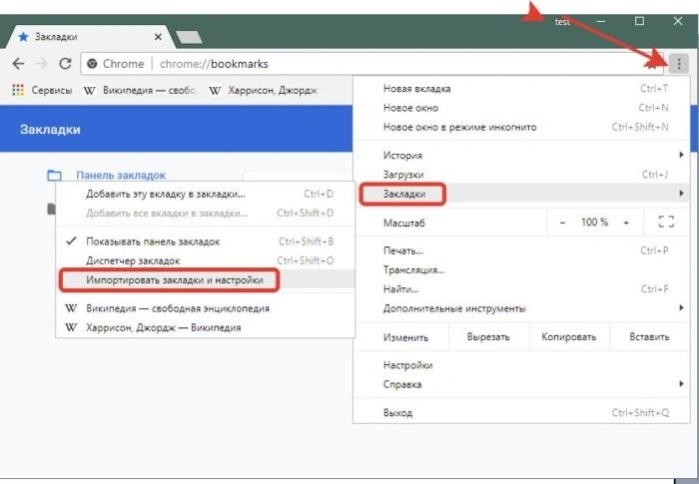Open the Сервисы apps grid icon

pyautogui.click(x=18, y=90)
